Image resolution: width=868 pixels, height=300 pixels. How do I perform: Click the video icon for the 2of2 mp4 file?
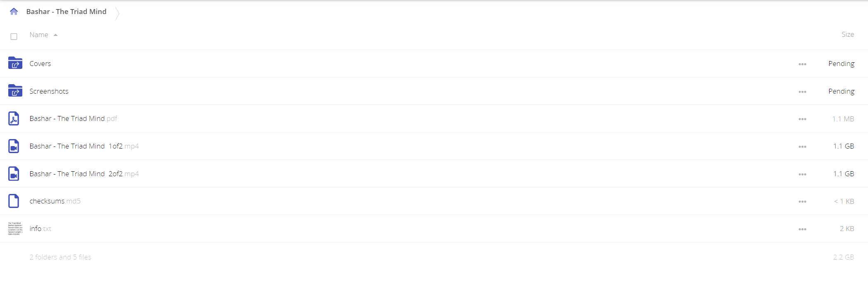(x=14, y=174)
